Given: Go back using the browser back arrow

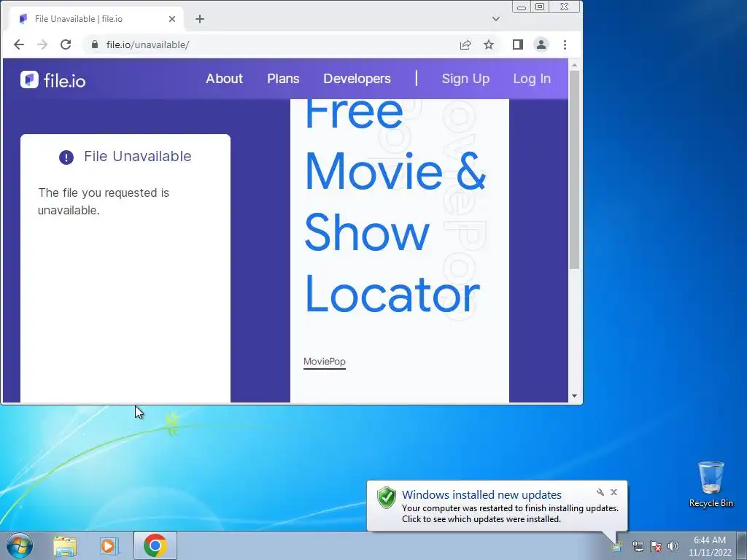Looking at the screenshot, I should [x=18, y=44].
